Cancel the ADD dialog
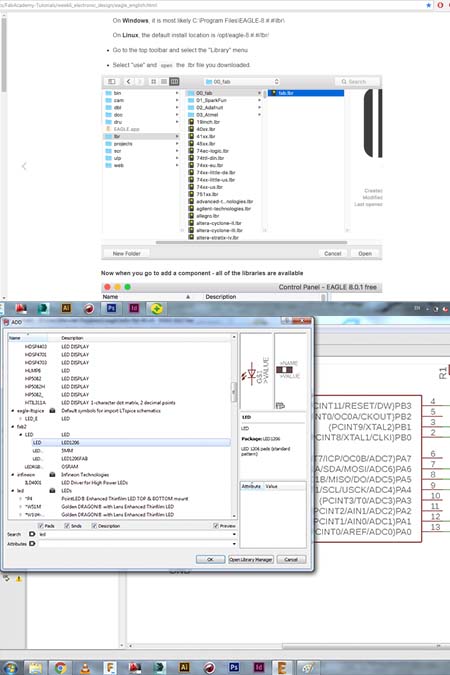The height and width of the screenshot is (675, 450). [x=291, y=559]
